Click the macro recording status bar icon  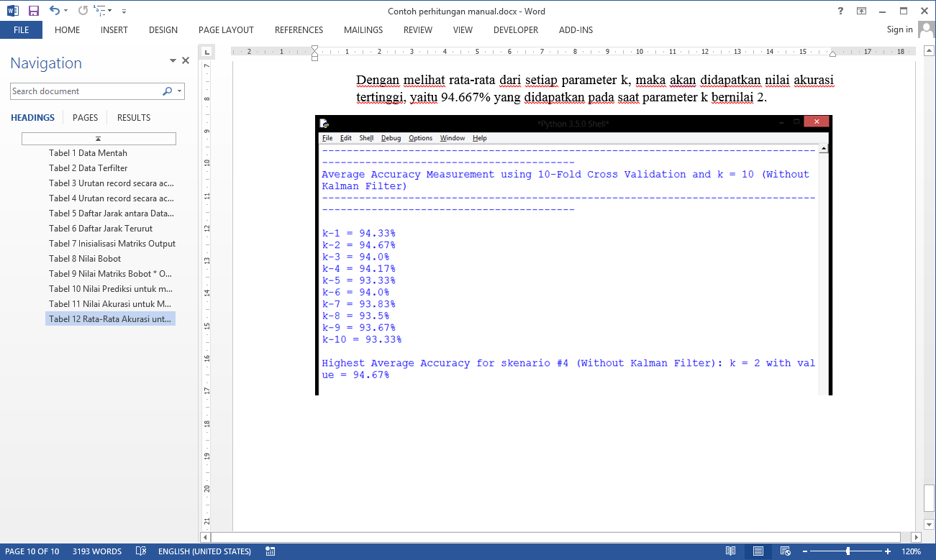point(271,551)
